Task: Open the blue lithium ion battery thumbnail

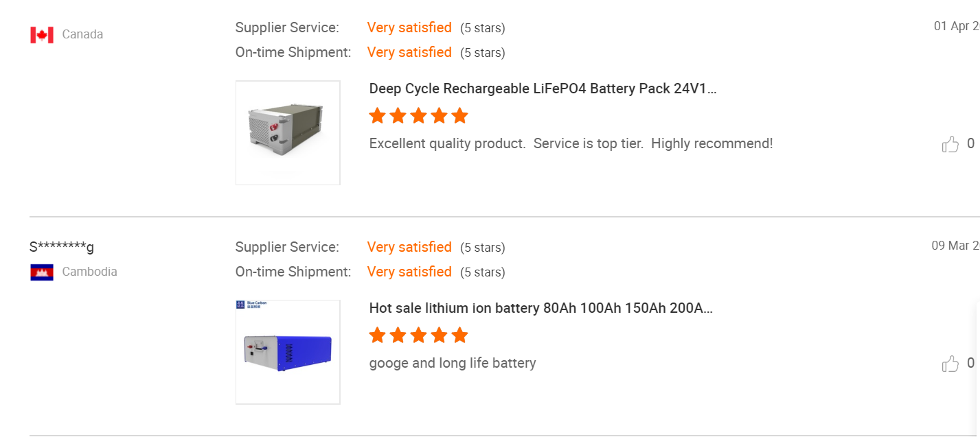Action: coord(288,352)
